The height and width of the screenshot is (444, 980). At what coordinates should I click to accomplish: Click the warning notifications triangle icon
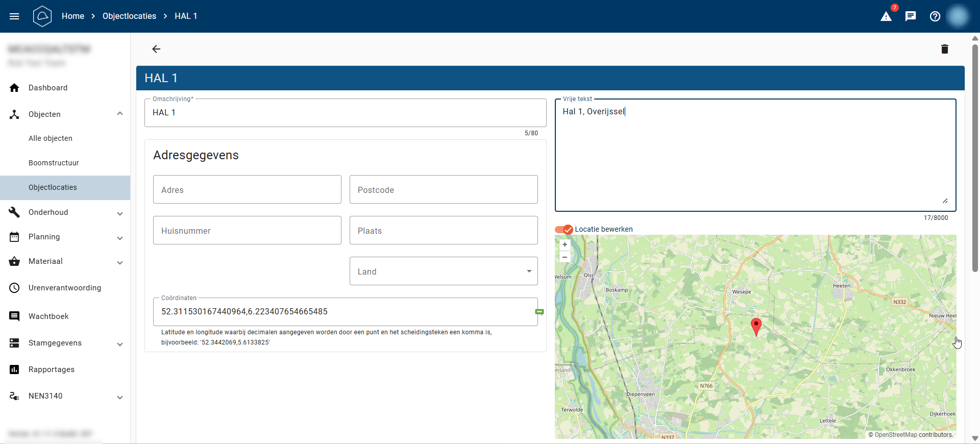pos(886,16)
